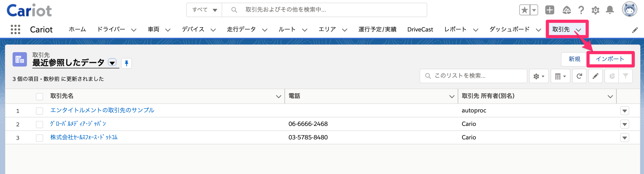Viewport: 644px width, 174px height.
Task: Open the user profile avatar
Action: [629, 9]
